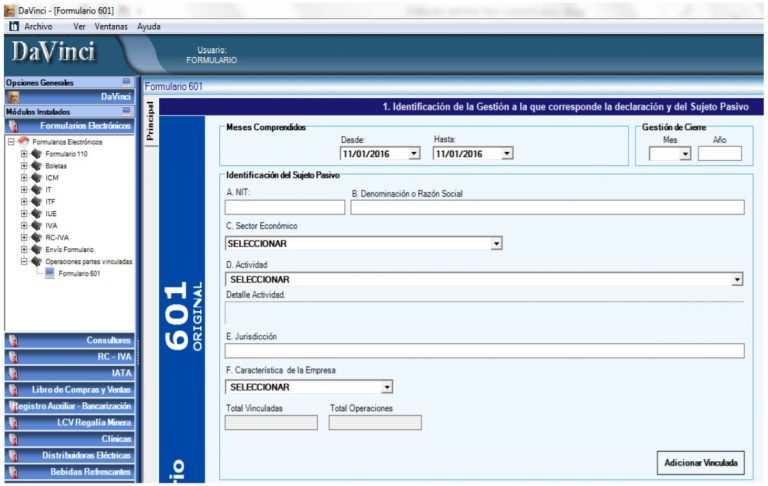
Task: Click the RC - IVA module panel icon
Action: tap(13, 357)
